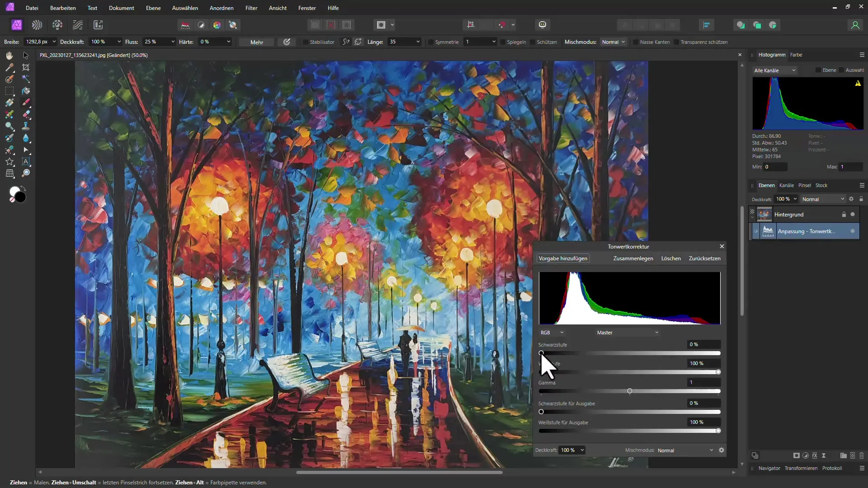This screenshot has width=868, height=488.
Task: Select the rectangular marquee selection tool
Action: click(9, 91)
